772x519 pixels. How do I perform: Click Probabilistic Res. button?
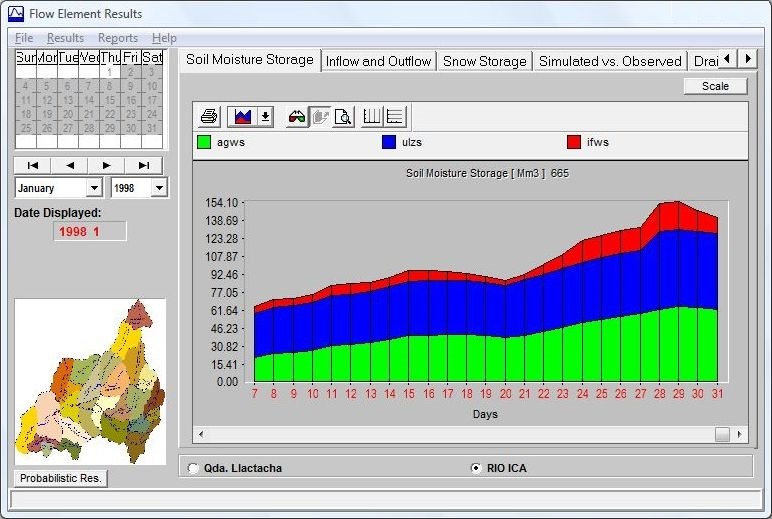[x=62, y=478]
